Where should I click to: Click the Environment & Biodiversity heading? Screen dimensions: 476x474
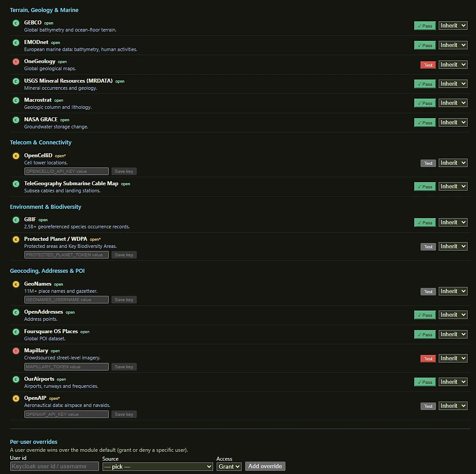[x=46, y=207]
